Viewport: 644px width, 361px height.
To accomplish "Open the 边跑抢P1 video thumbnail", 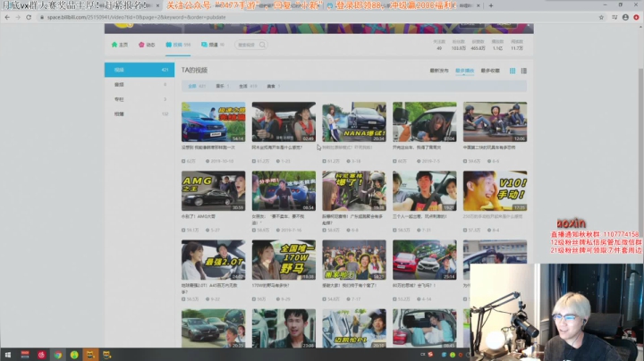I will click(x=354, y=328).
